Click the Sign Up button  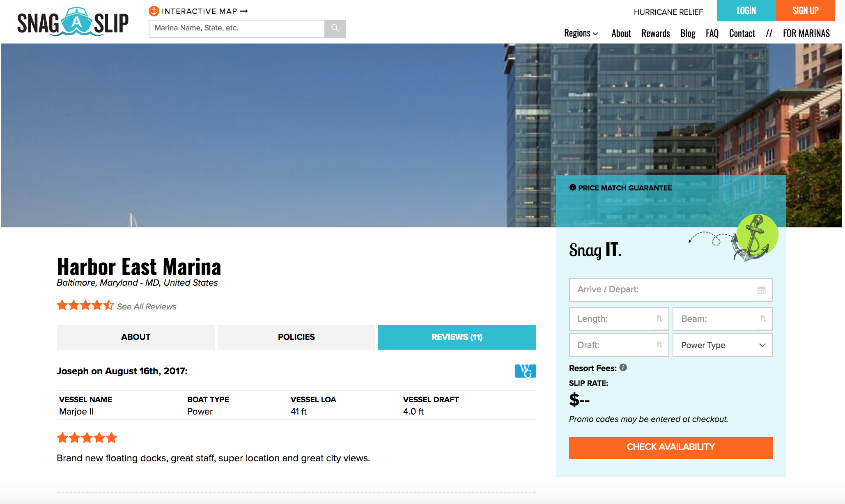(x=806, y=11)
